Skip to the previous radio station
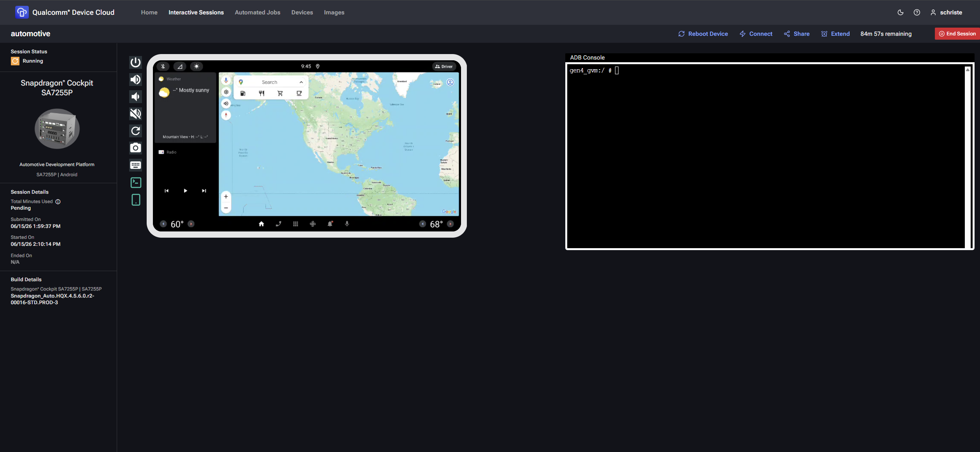 [167, 191]
